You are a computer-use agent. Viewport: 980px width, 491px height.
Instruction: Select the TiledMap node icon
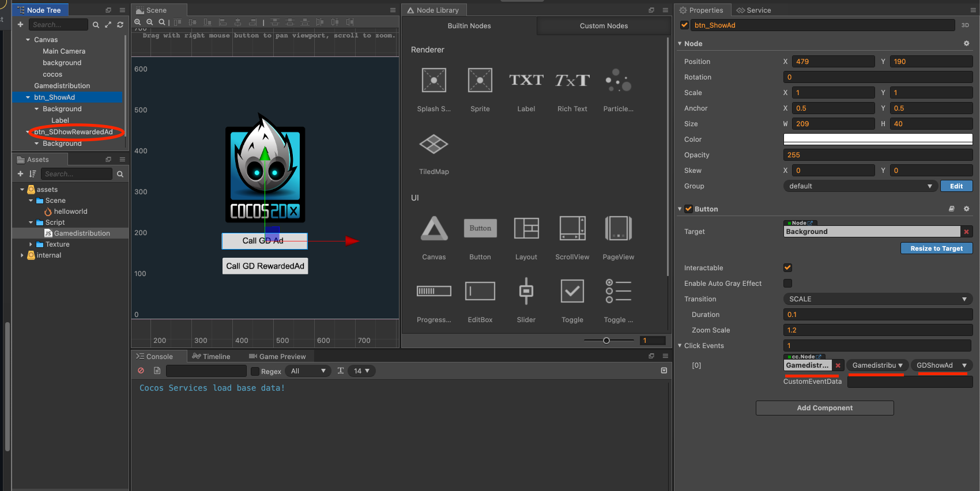pyautogui.click(x=434, y=144)
